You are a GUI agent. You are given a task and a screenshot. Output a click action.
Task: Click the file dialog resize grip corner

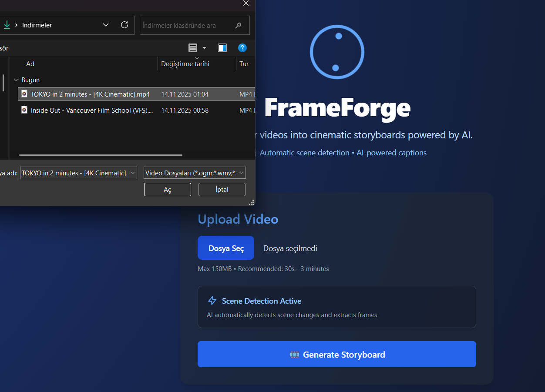click(251, 202)
